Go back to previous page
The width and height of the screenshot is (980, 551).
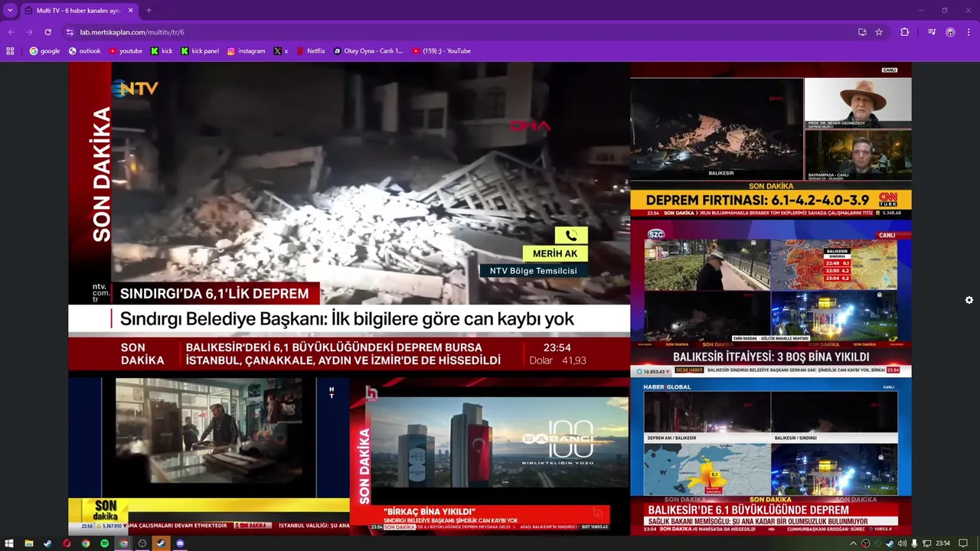click(x=11, y=32)
